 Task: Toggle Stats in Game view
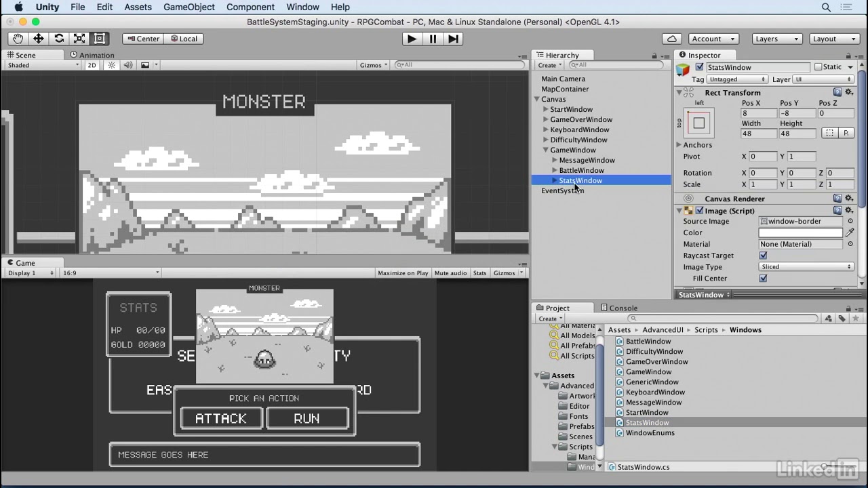479,272
